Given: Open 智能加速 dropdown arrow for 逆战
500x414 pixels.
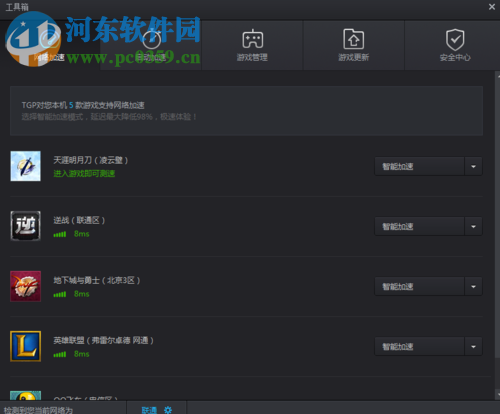Looking at the screenshot, I should (473, 226).
